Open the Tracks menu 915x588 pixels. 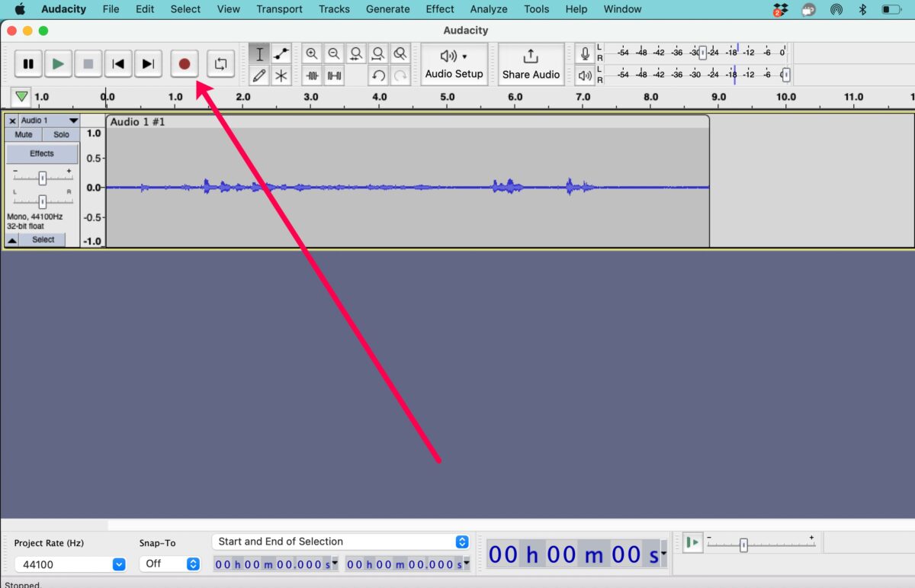tap(334, 9)
